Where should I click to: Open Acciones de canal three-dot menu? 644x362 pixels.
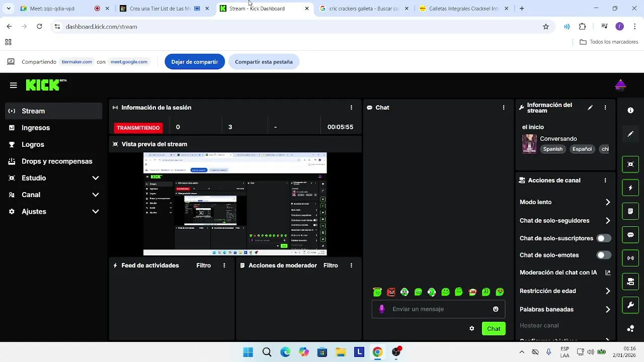coord(605,180)
